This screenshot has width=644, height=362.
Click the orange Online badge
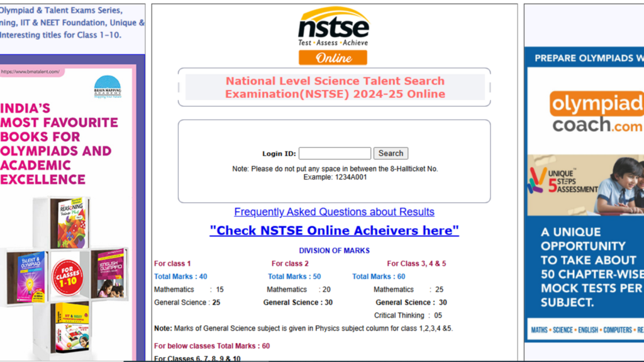click(333, 58)
